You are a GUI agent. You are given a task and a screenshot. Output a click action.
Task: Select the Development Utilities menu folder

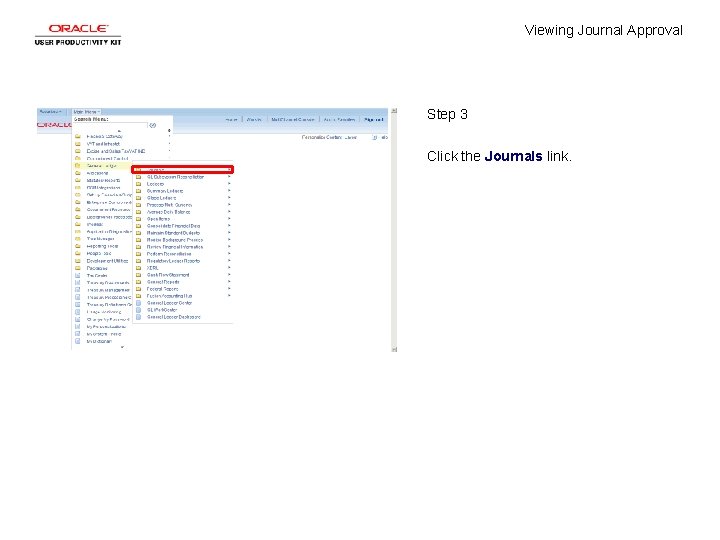click(107, 261)
